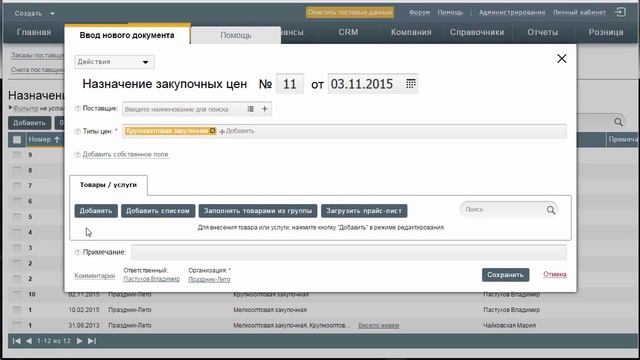Click logout icon in top bar

pyautogui.click(x=620, y=12)
